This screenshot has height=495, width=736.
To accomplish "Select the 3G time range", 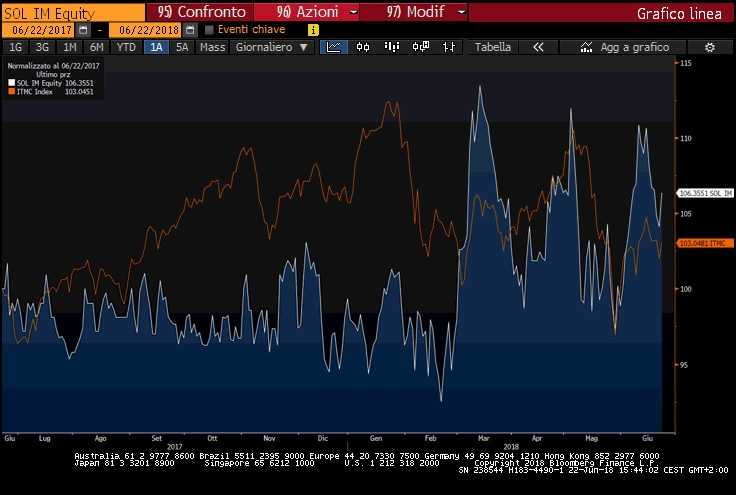I will [x=42, y=47].
